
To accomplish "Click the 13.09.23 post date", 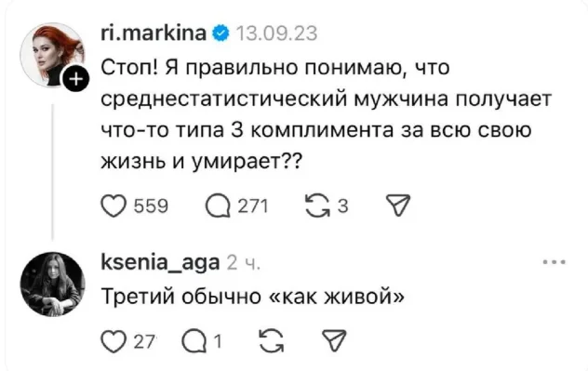I will click(276, 33).
